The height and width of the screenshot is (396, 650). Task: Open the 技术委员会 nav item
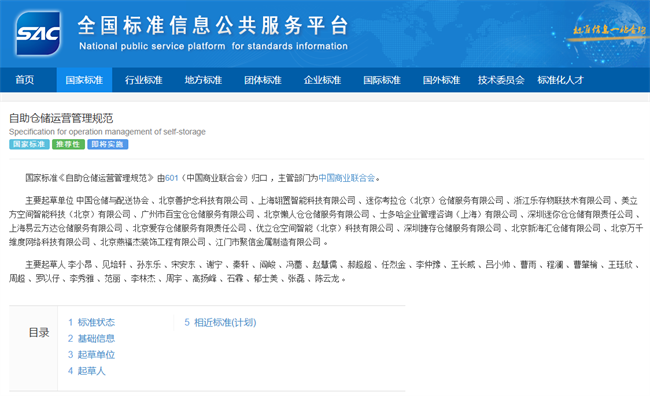pos(501,80)
